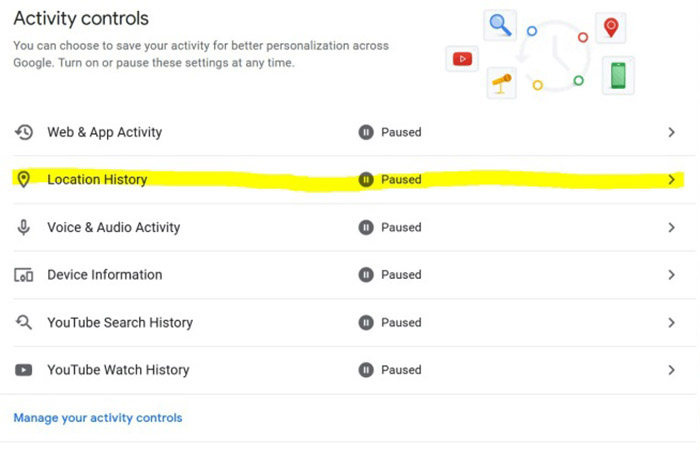Click the Voice & Audio microphone icon
The height and width of the screenshot is (450, 700).
24,227
